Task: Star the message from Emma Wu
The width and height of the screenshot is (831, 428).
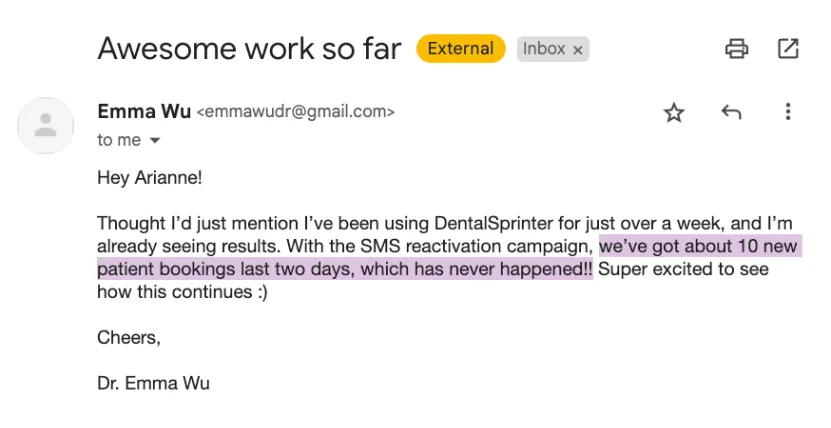Action: coord(674,112)
